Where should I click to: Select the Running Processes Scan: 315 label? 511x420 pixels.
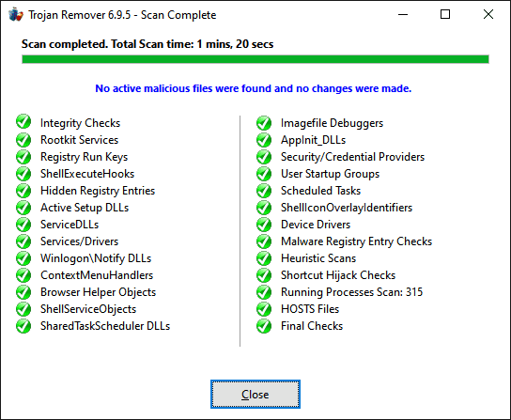click(x=351, y=292)
